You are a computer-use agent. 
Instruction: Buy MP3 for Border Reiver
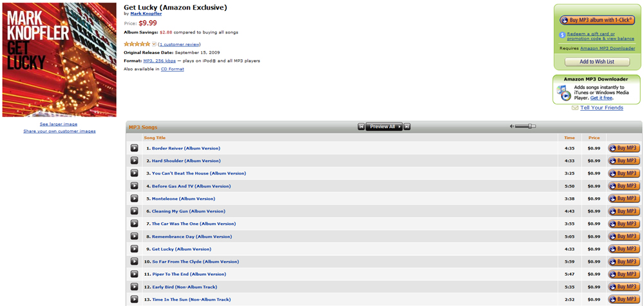point(624,148)
